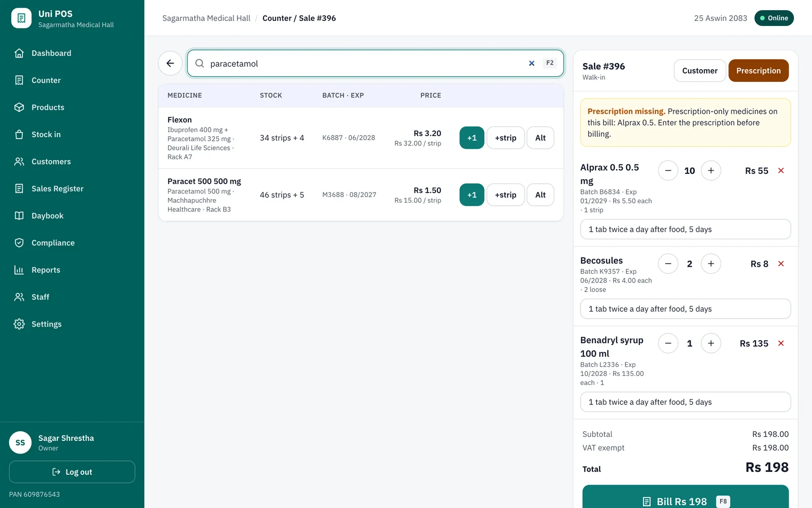Click the Alprax quantity value 10
Image resolution: width=812 pixels, height=508 pixels.
tap(689, 171)
